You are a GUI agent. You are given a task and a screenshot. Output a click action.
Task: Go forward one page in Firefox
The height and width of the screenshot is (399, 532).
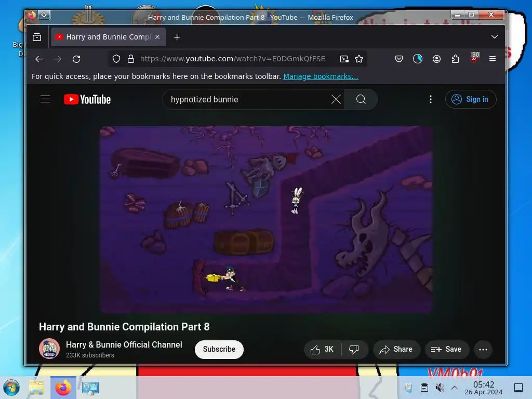click(58, 59)
